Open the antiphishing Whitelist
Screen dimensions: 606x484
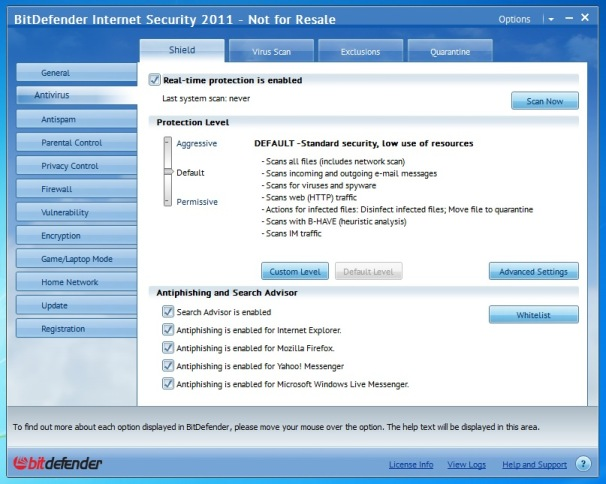click(533, 315)
